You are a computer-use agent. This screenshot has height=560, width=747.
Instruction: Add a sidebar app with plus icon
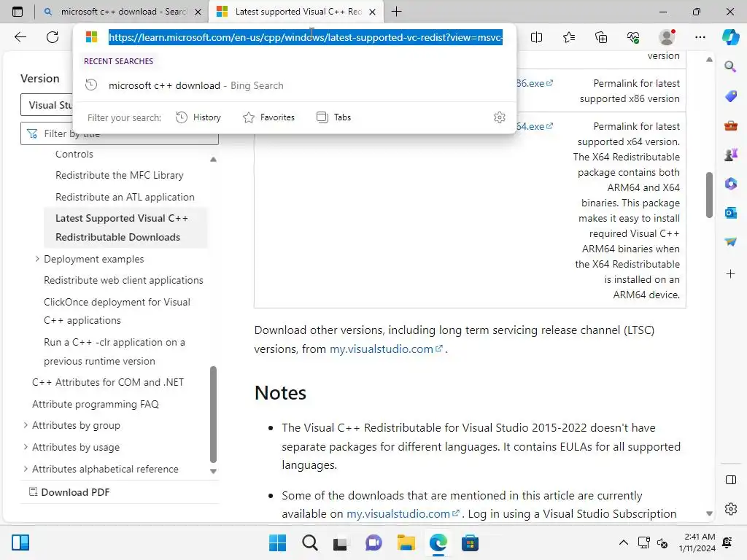[x=730, y=274]
